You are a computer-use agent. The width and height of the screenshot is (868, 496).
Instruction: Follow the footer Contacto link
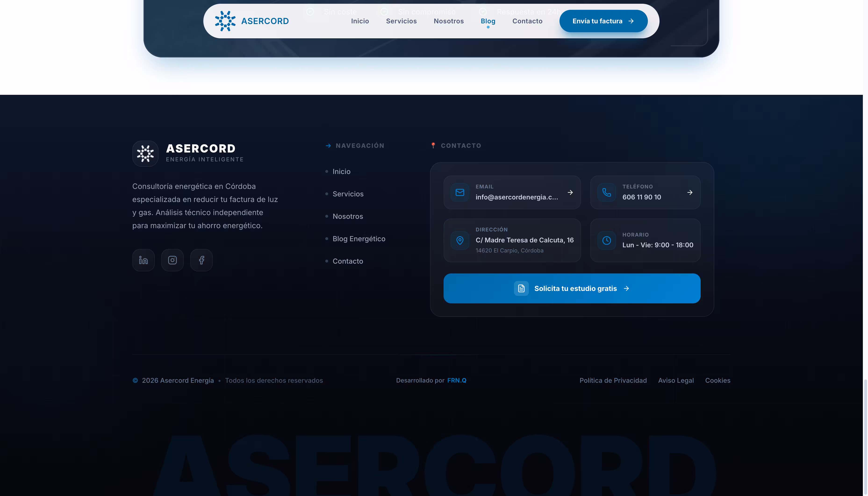pyautogui.click(x=347, y=261)
